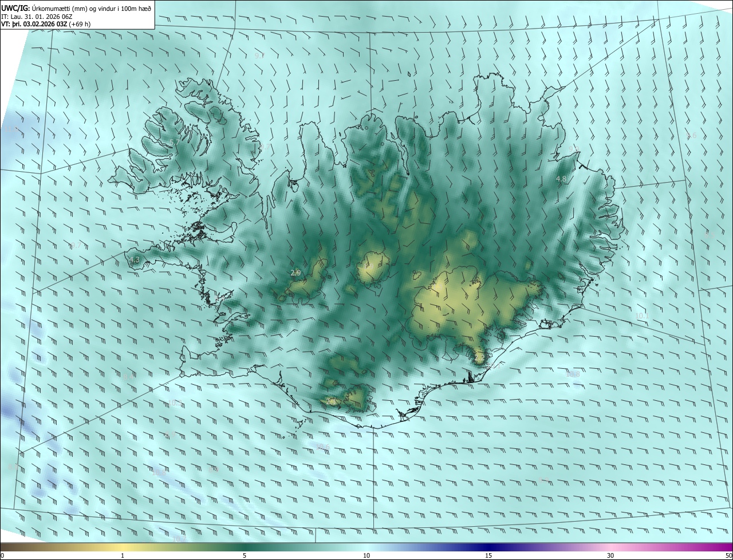Click the 10.1 value off the southeast coast
Screen dimensions: 733x560
[642, 316]
